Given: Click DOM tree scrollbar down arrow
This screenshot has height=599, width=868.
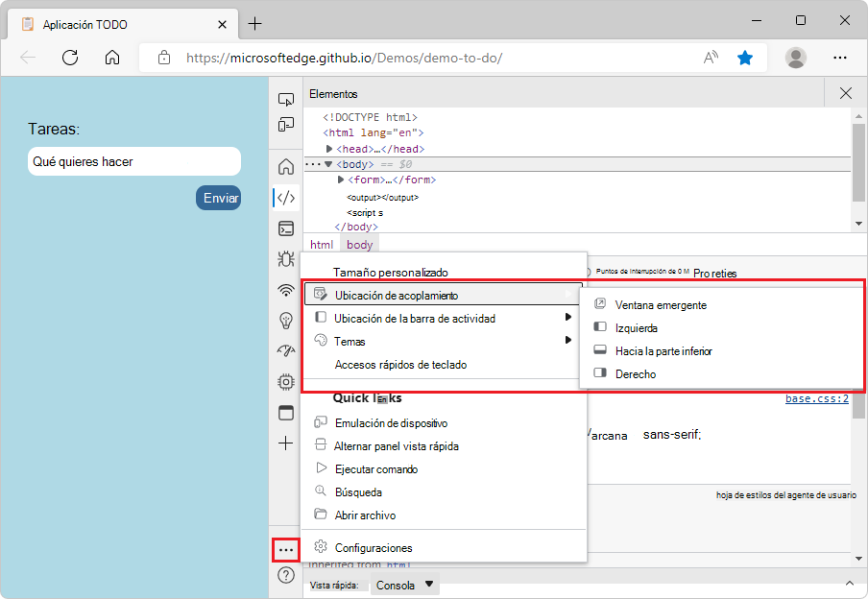Looking at the screenshot, I should pos(858,225).
